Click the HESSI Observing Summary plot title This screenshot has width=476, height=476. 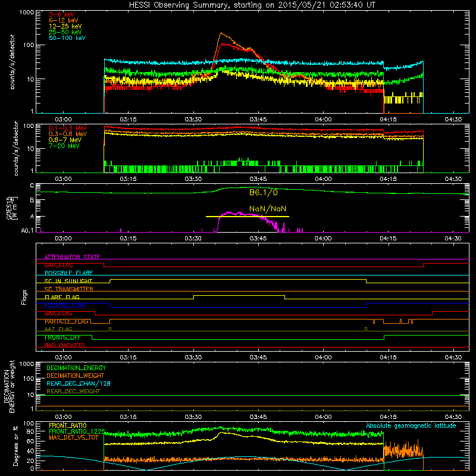[x=252, y=5]
